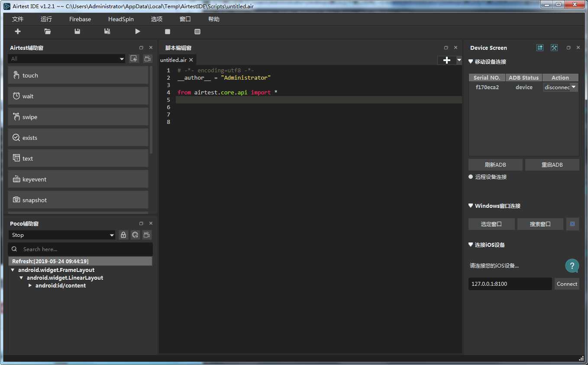Add a new editor tab with plus button

click(447, 60)
